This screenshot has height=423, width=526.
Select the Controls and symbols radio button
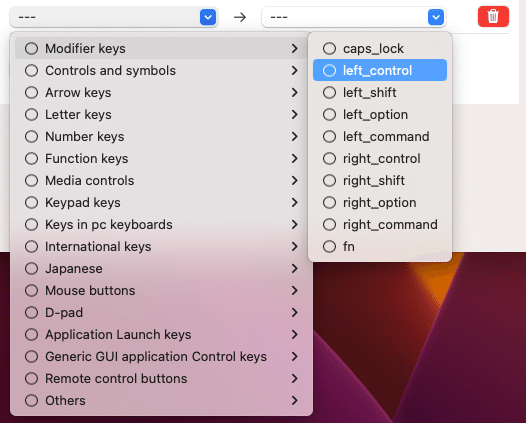click(32, 70)
